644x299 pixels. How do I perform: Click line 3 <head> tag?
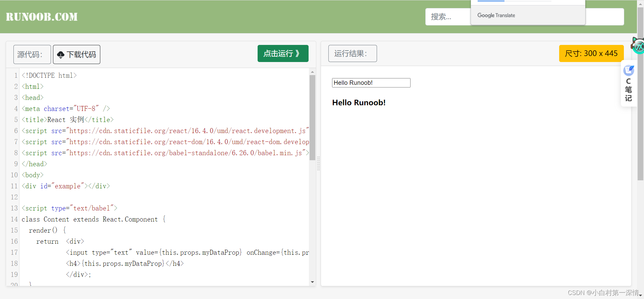(x=33, y=98)
